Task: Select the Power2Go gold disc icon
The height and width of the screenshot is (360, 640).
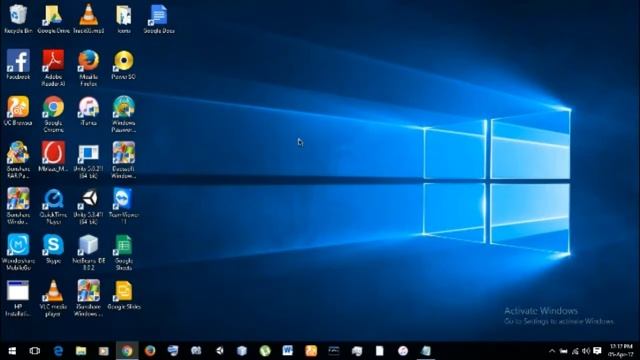Action: pyautogui.click(x=124, y=64)
